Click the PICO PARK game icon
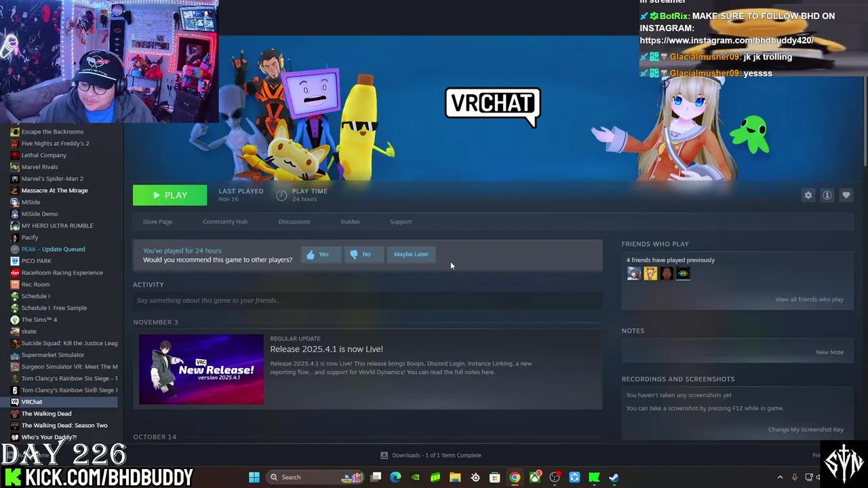The image size is (868, 488). click(x=15, y=261)
